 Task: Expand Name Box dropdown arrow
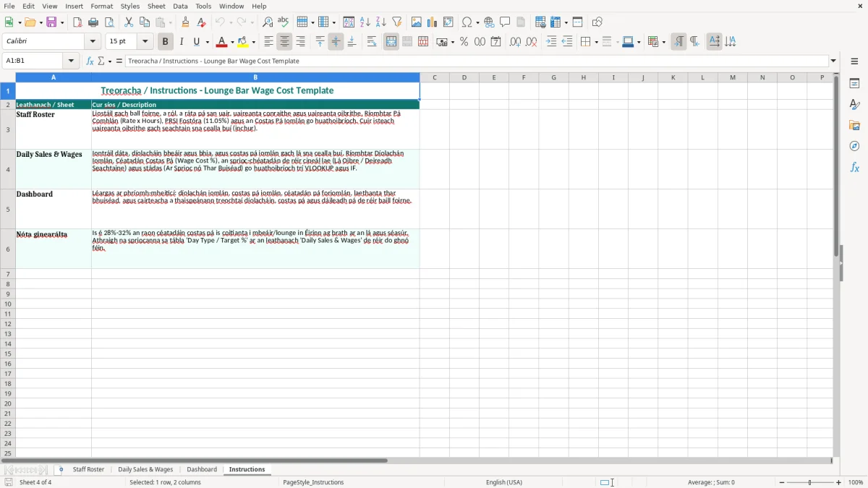point(71,61)
